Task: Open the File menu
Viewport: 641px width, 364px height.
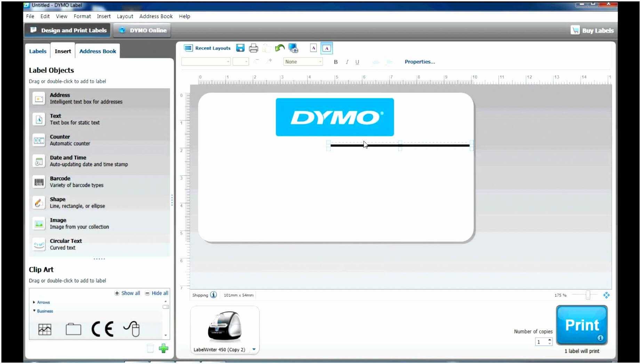Action: click(x=30, y=16)
